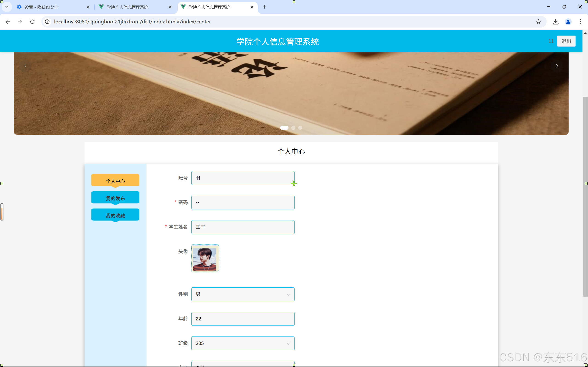Open 我的发布 in the sidebar
Screen dimensions: 588x367
(115, 198)
